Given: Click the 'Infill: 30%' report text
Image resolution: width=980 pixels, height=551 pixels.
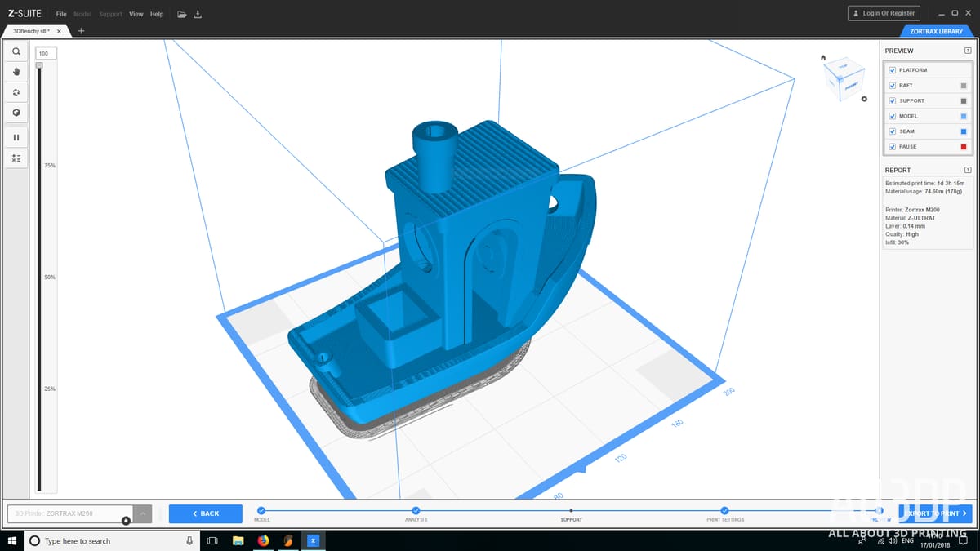Looking at the screenshot, I should coord(898,242).
